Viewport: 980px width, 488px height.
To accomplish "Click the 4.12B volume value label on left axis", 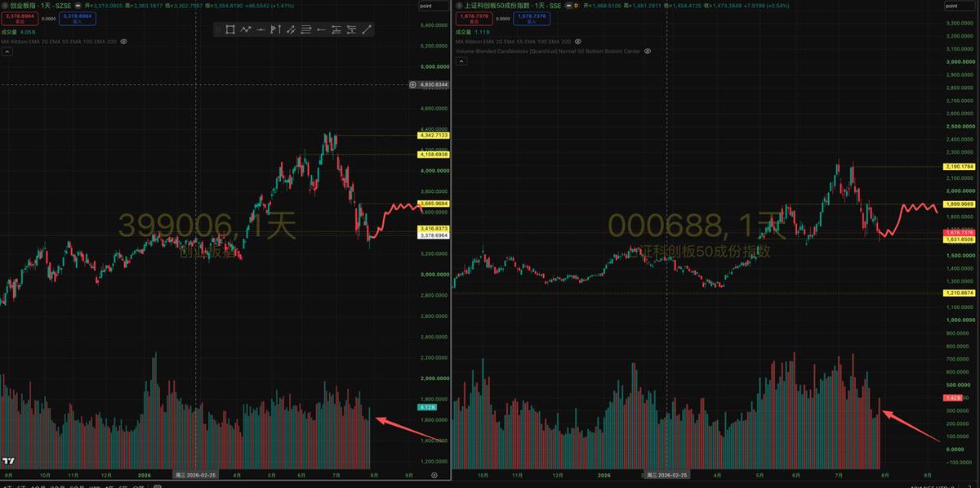I will pyautogui.click(x=426, y=406).
